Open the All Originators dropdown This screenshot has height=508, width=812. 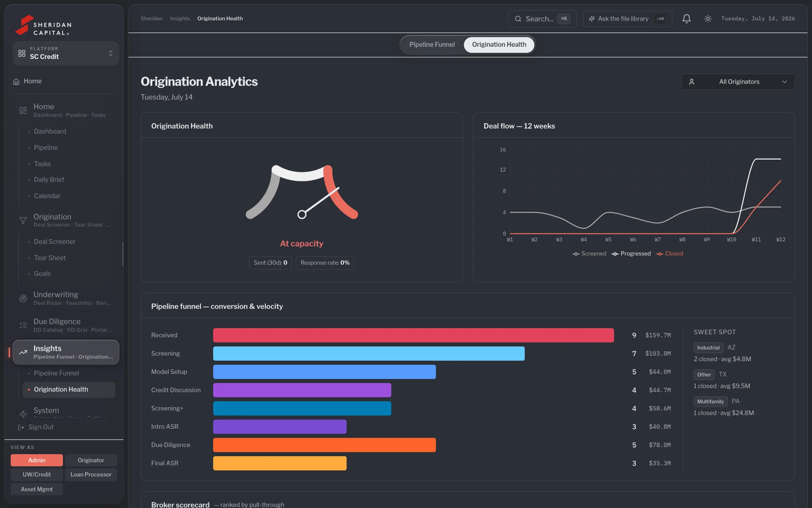pyautogui.click(x=738, y=82)
